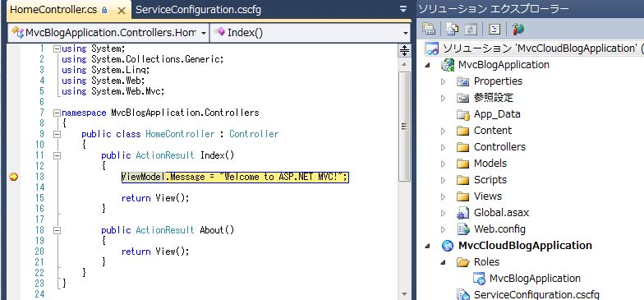Collapse the MvcBlogApplication project node
This screenshot has width=644, height=300.
click(x=428, y=65)
